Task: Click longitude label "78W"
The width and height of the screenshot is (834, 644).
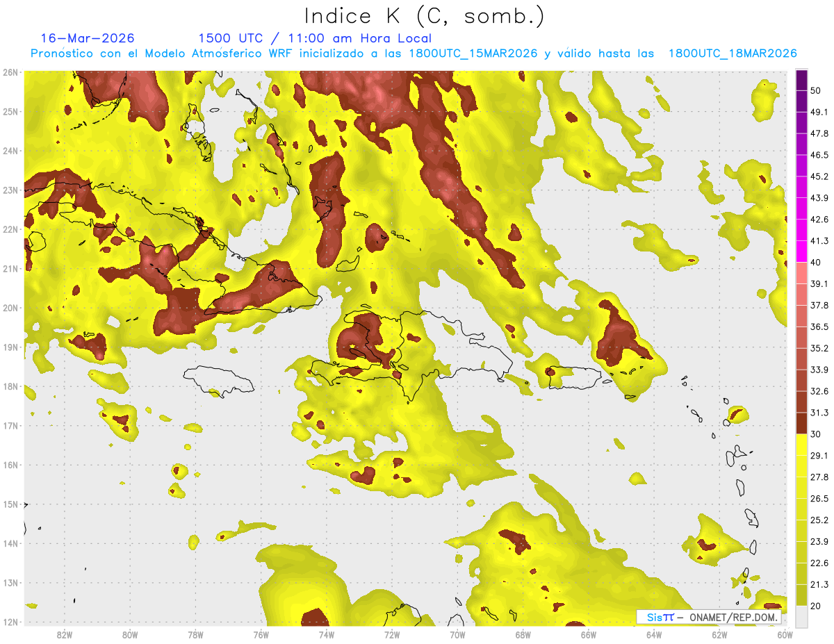Action: [x=195, y=634]
